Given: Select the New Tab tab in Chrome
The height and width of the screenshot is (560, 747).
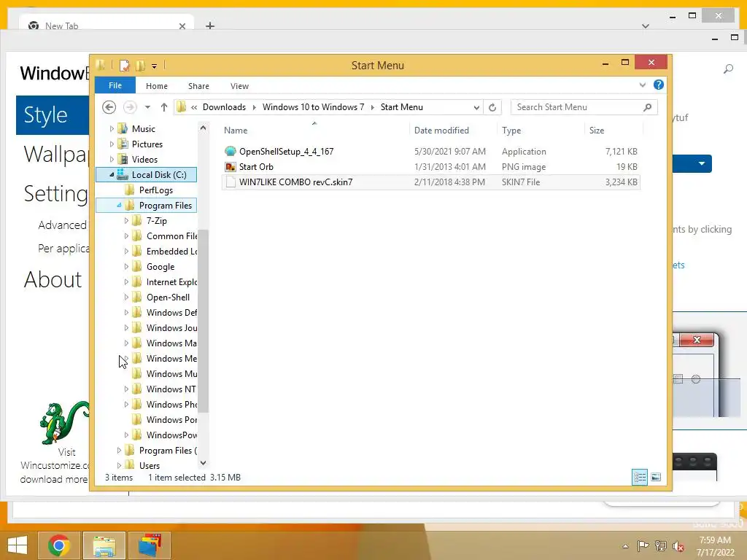Looking at the screenshot, I should pos(107,24).
